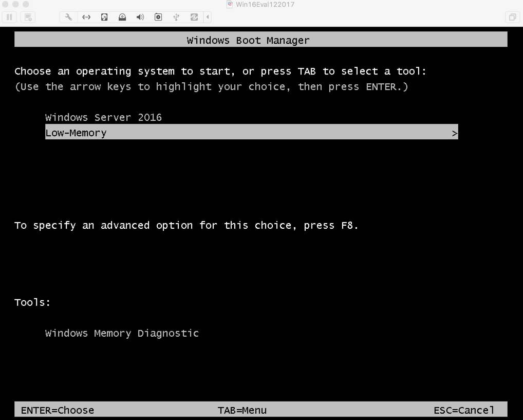Select Windows Server 2016 boot entry
The image size is (523, 420).
click(x=103, y=117)
